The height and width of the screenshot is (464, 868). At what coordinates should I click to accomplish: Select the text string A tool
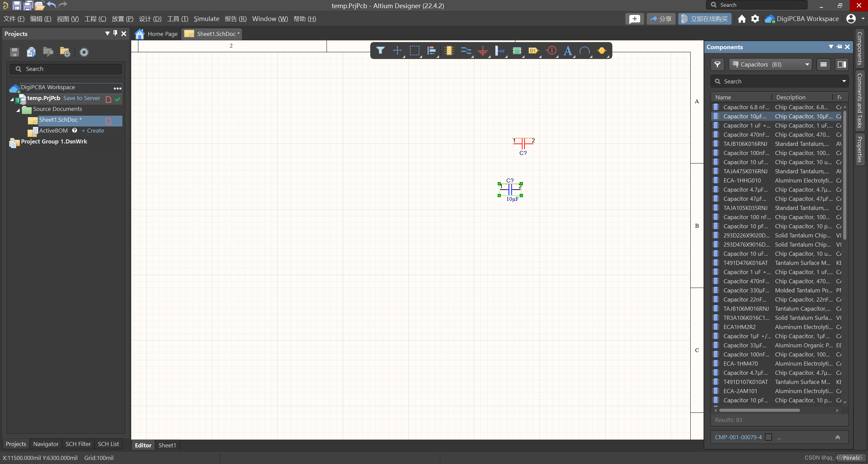568,51
